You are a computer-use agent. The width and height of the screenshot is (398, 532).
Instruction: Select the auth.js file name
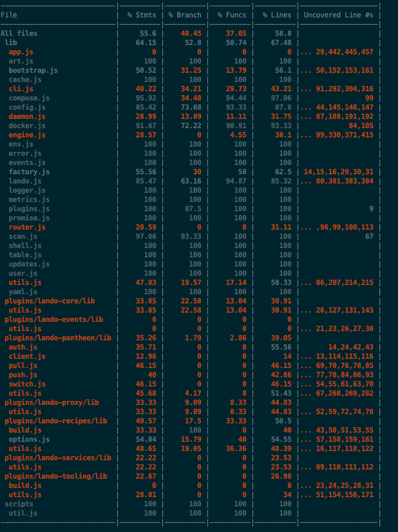point(23,347)
